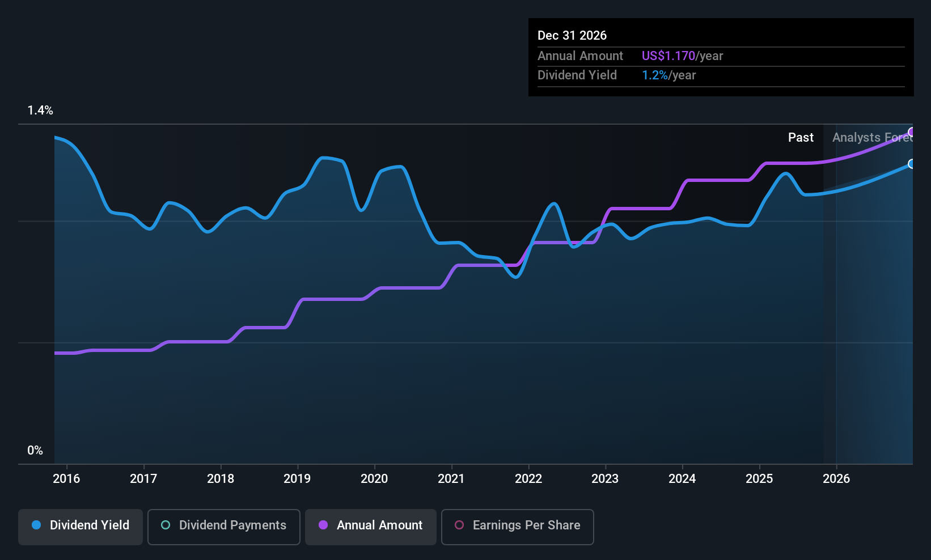Click the 1.4% axis gridline label
Viewport: 931px width, 560px height.
point(40,111)
